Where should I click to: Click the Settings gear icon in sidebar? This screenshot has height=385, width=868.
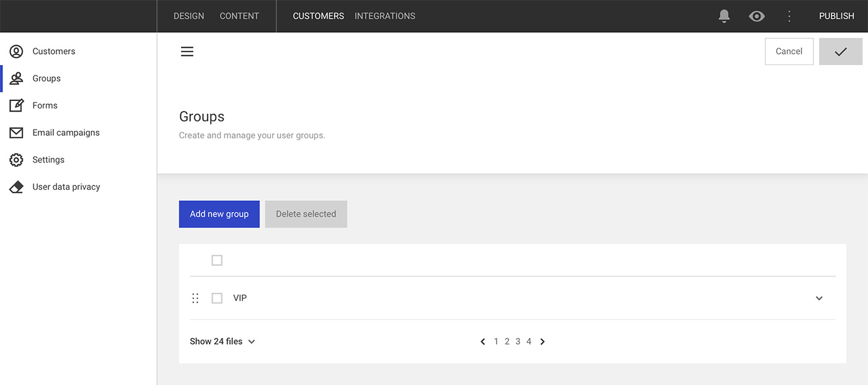(x=16, y=160)
